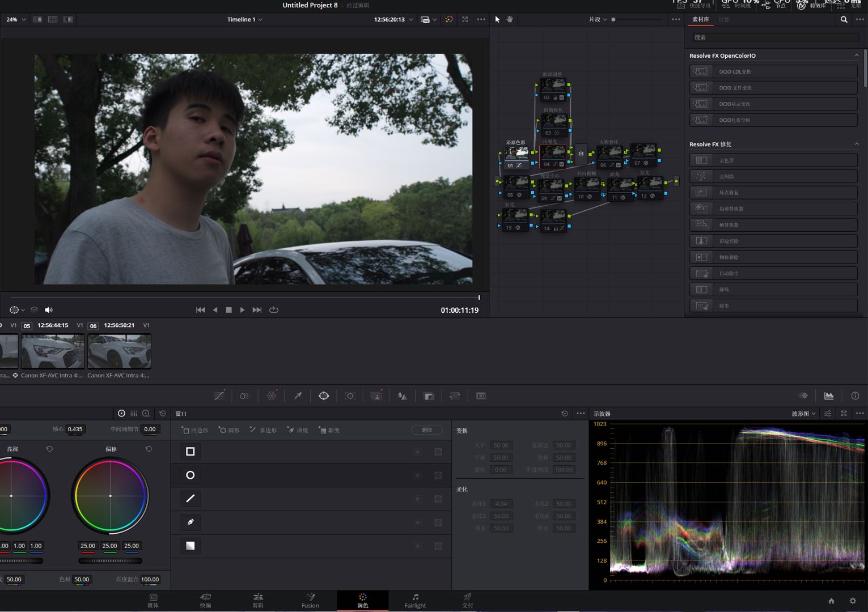Collapse the Resolve FX repair section
Viewport: 868px width, 612px height.
tap(856, 144)
